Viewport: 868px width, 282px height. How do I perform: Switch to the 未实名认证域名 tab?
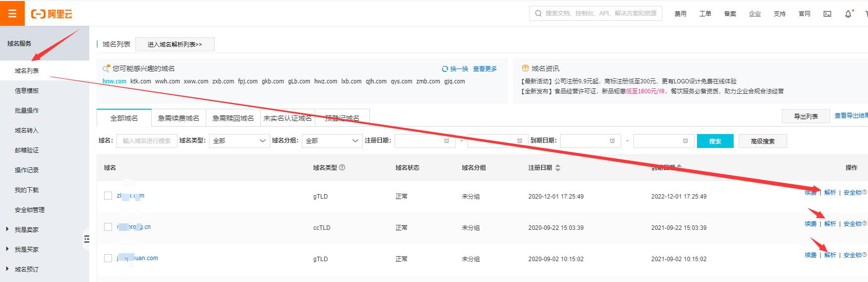[x=288, y=118]
